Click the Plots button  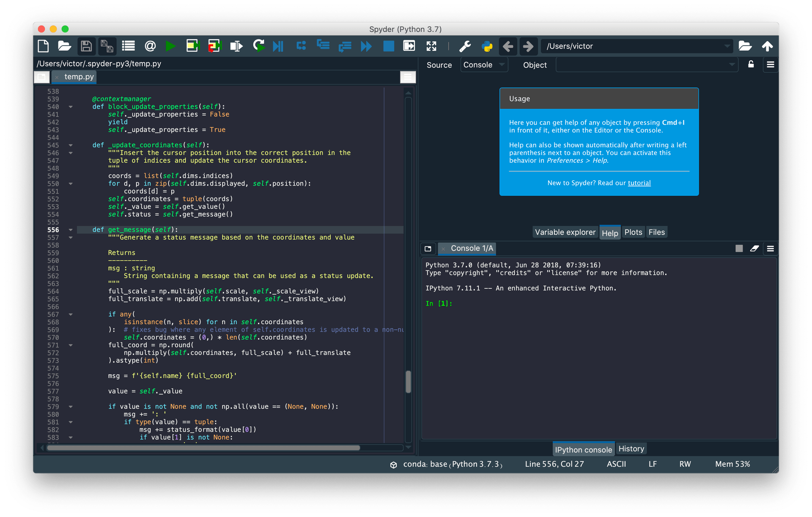coord(633,232)
